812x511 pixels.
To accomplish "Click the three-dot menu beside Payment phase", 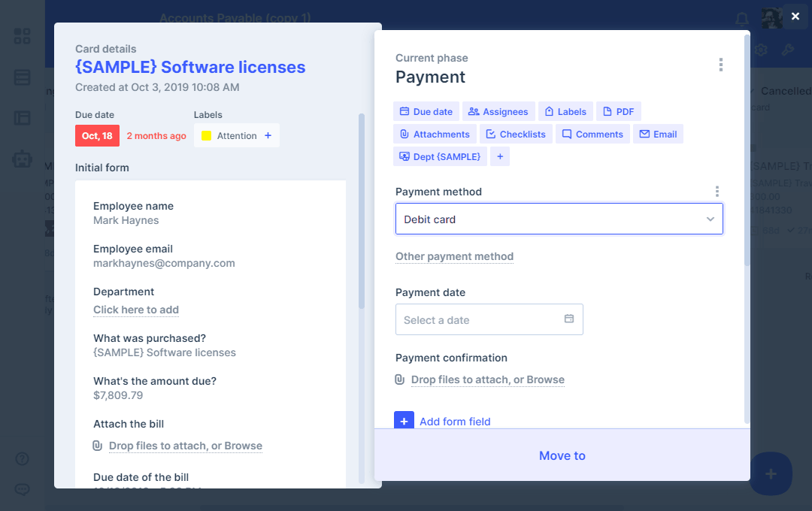I will coord(720,65).
